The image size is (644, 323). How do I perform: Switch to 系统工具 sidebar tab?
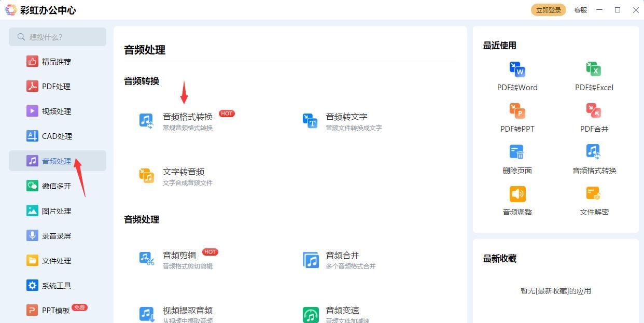[58, 286]
